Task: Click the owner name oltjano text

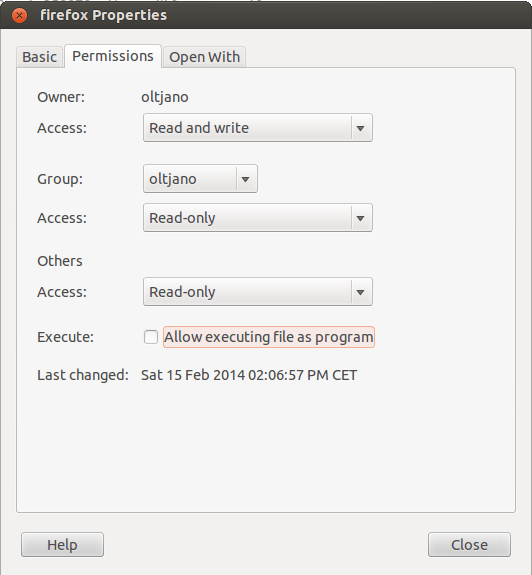Action: (x=165, y=97)
